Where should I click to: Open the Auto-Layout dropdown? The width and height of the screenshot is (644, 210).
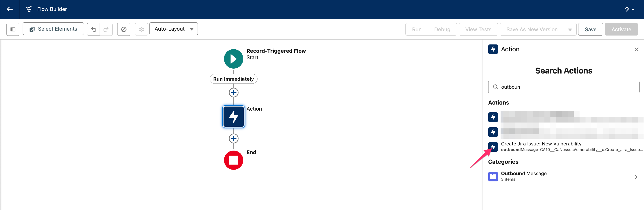(173, 29)
